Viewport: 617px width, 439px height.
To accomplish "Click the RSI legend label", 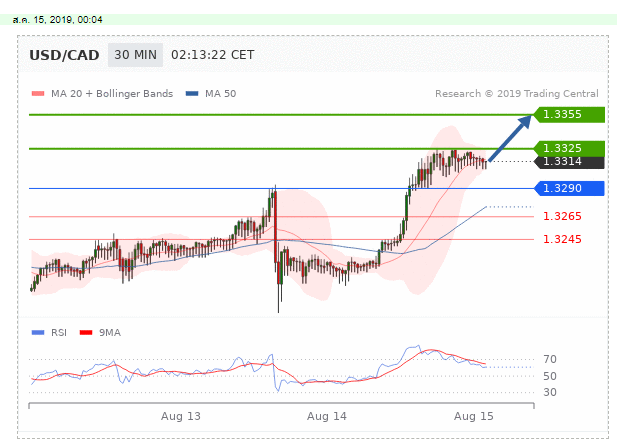I will (x=59, y=333).
